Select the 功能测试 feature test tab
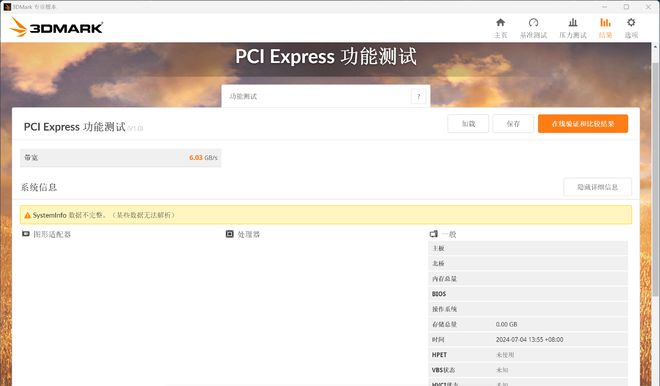The height and width of the screenshot is (386, 660). 326,96
